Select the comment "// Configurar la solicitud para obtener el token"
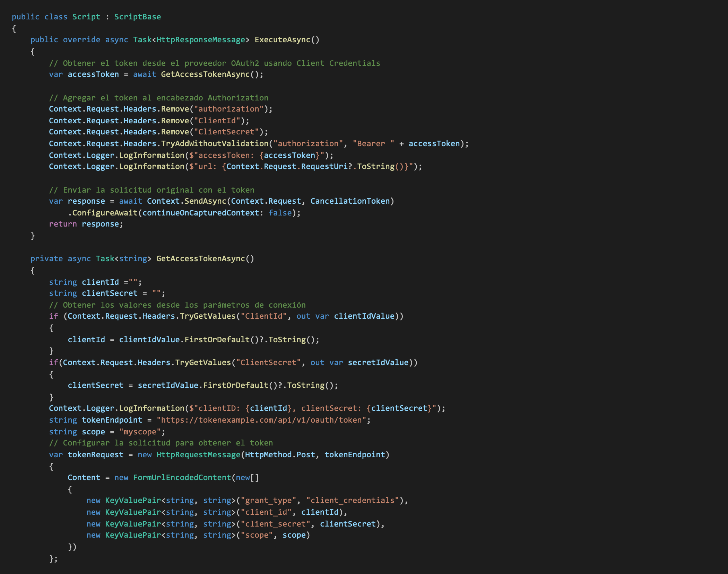Screen dimensions: 728x574 coord(161,443)
